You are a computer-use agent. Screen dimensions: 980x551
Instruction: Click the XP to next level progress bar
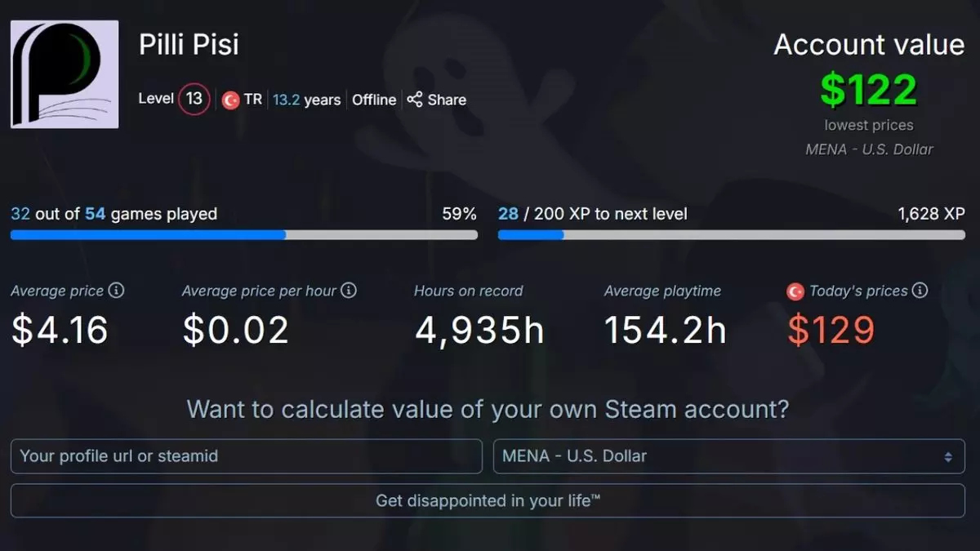733,234
